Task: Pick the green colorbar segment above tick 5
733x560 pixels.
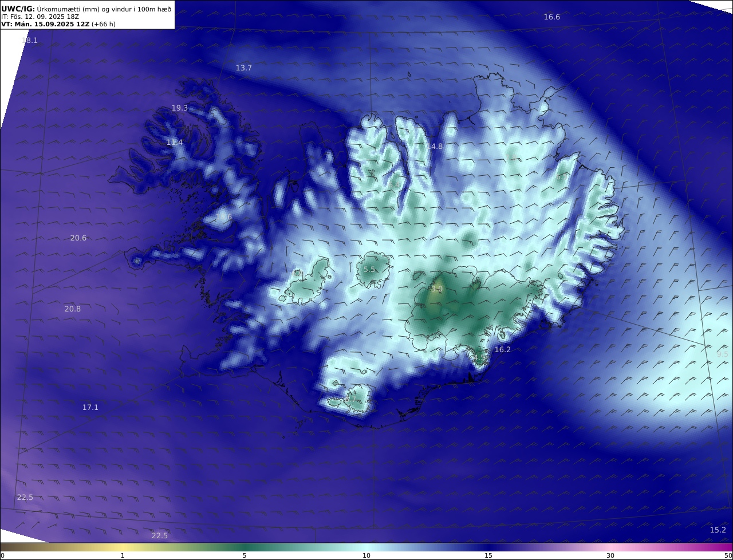Action: pyautogui.click(x=245, y=547)
